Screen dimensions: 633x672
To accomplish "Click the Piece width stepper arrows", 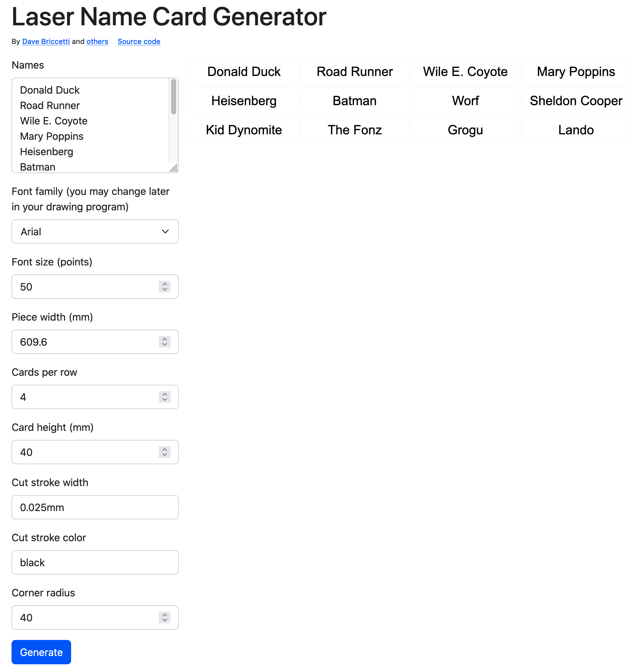I will pyautogui.click(x=165, y=342).
